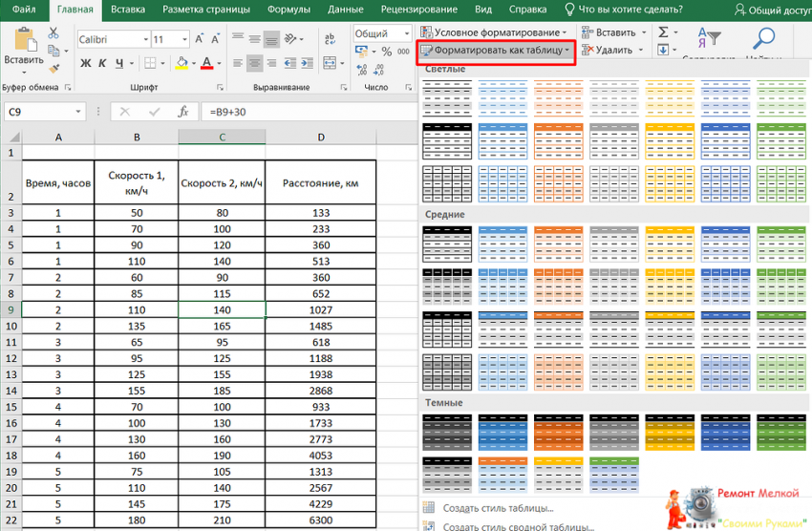Viewport: 812px width, 531px height.
Task: Open the Формулы ribbon tab
Action: 288,10
